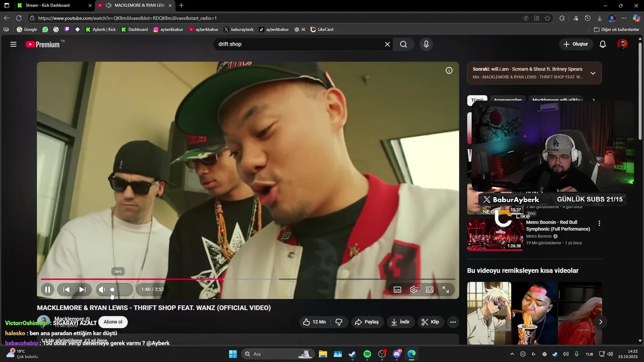Open Metro Boomin Red Bull Symphonic thumbnail

(x=495, y=234)
